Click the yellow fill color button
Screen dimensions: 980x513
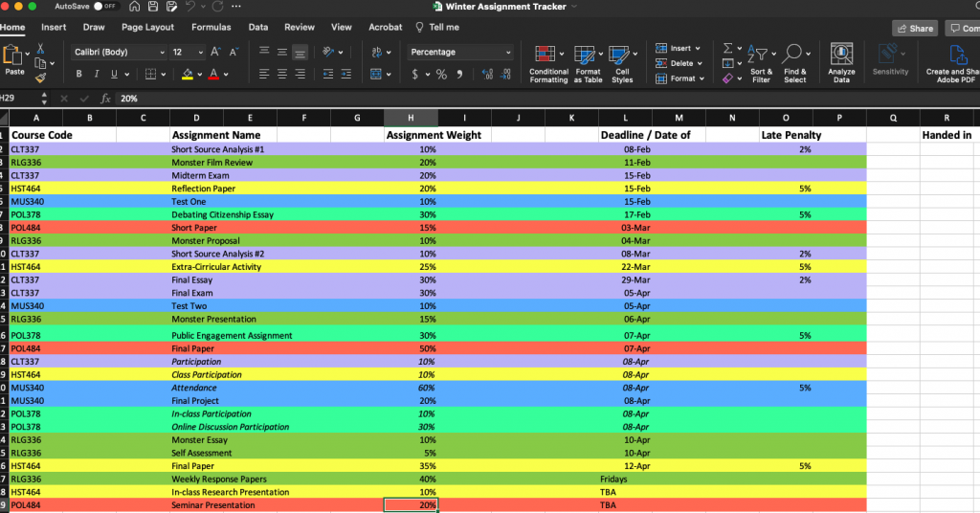point(188,74)
